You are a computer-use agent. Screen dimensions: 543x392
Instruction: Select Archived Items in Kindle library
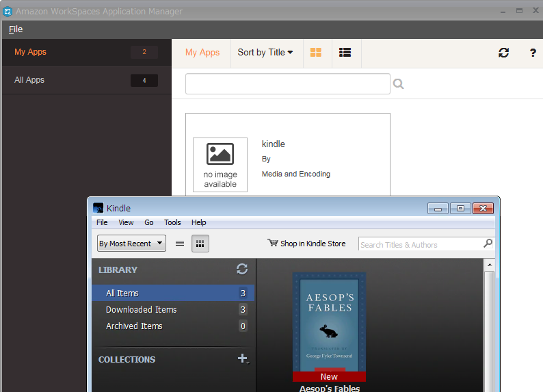tap(173, 326)
